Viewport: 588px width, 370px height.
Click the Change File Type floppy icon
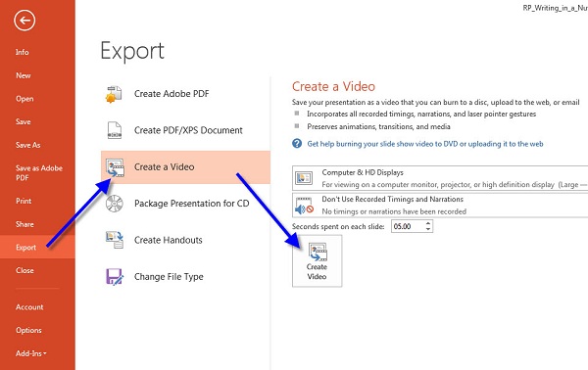pos(115,277)
